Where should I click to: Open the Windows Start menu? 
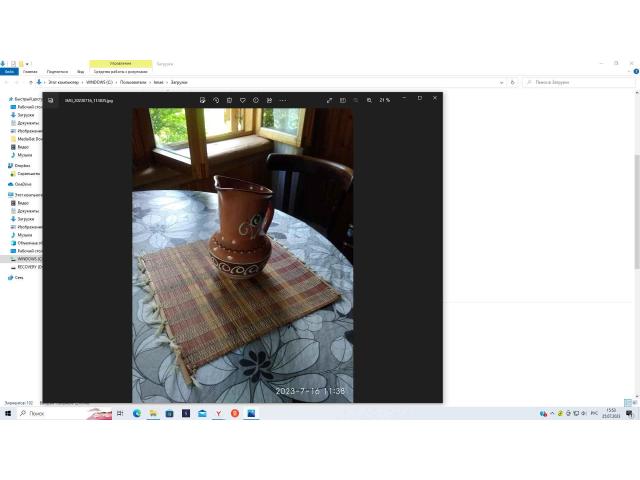(x=8, y=413)
